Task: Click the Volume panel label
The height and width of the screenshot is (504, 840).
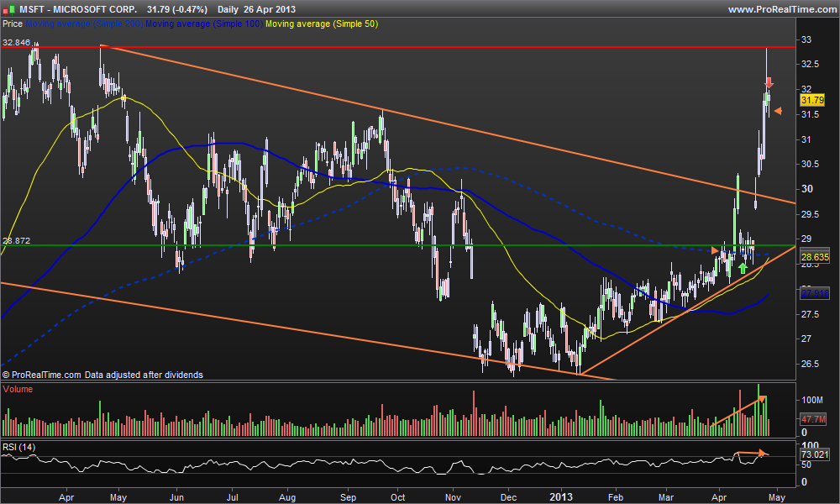Action: [x=18, y=389]
